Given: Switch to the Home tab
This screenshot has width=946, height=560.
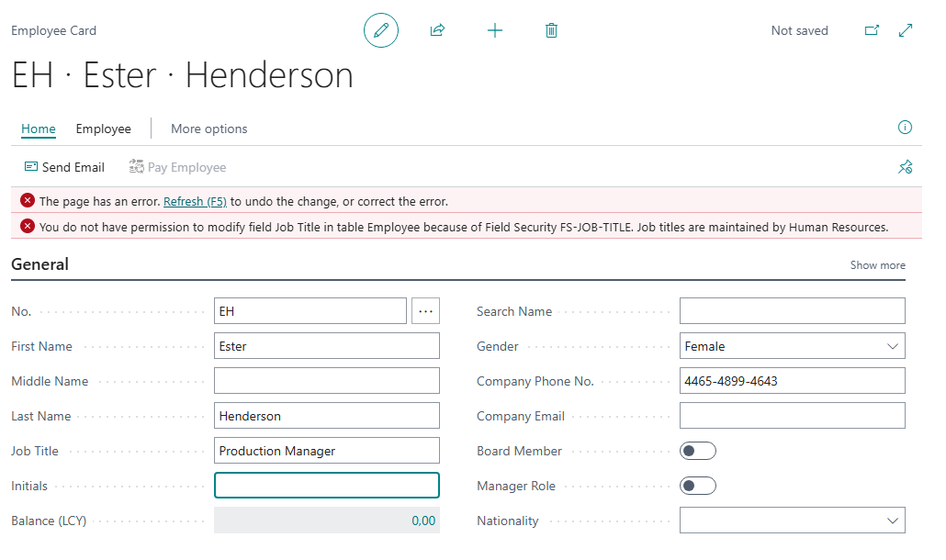Looking at the screenshot, I should coord(38,129).
